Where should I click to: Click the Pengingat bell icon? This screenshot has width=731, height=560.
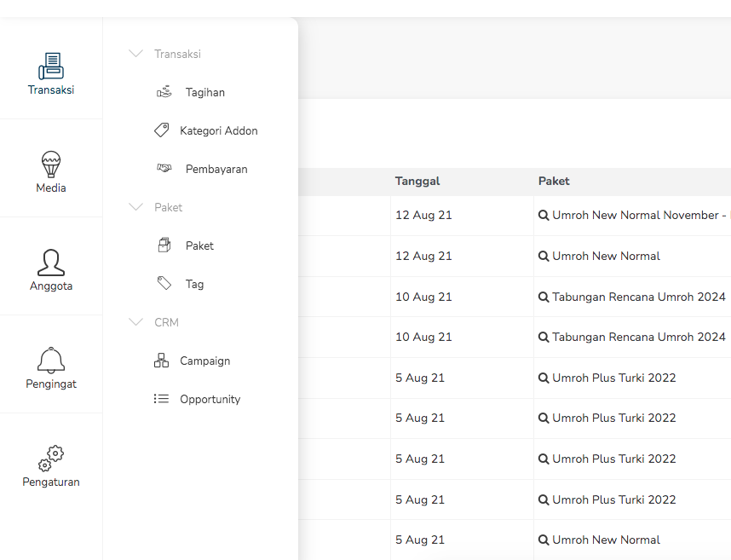click(51, 361)
